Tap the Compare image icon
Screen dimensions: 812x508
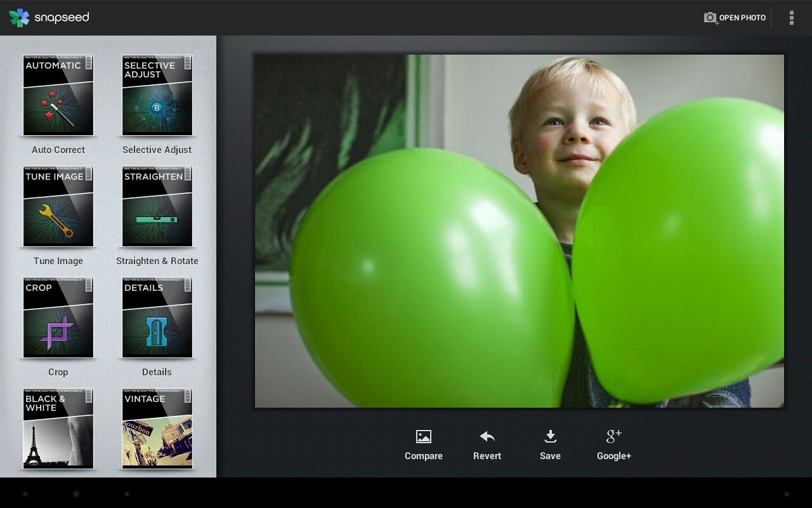click(x=423, y=436)
